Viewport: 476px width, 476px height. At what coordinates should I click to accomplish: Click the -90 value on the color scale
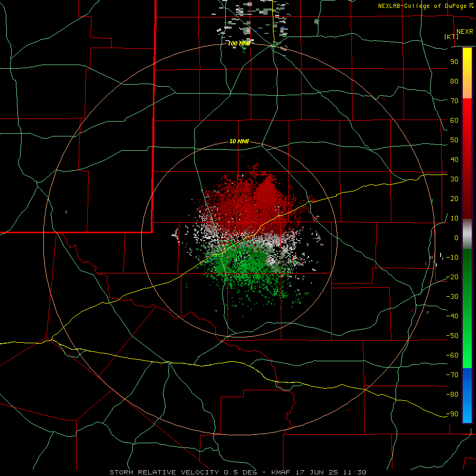tap(452, 414)
